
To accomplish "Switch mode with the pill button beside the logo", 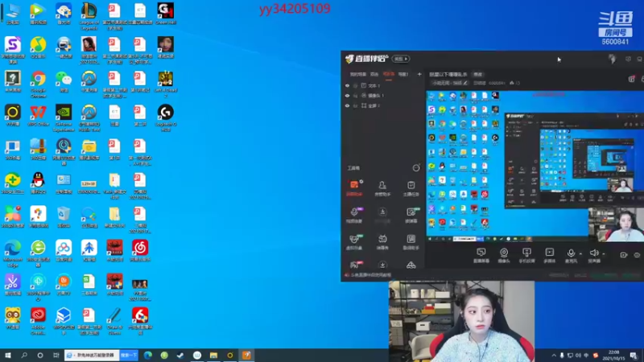I will point(401,59).
